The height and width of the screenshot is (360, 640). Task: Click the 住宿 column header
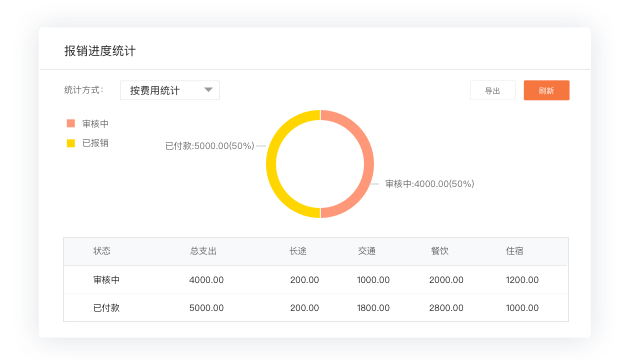[514, 251]
